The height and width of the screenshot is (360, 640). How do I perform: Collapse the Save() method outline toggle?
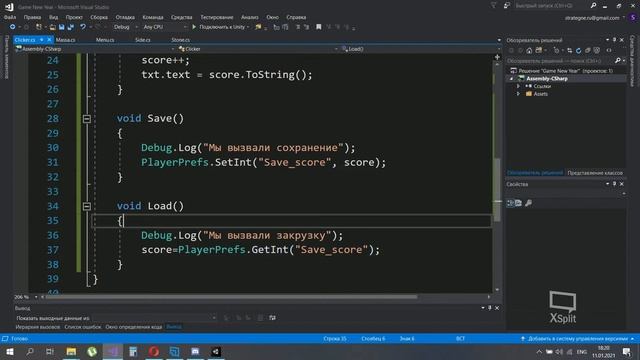(87, 119)
